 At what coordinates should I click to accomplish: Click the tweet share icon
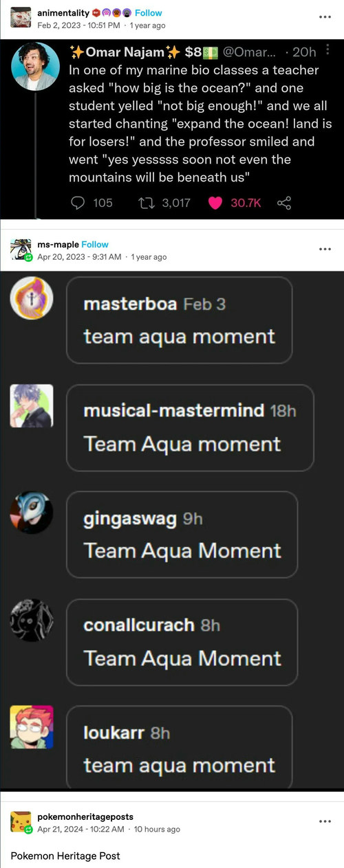[x=284, y=203]
